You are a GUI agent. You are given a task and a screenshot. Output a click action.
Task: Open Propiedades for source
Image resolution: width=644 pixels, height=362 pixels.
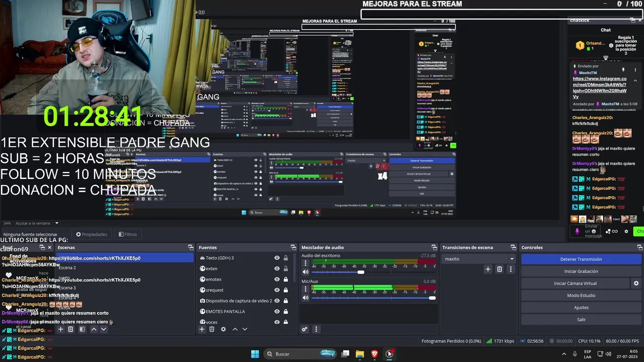92,234
